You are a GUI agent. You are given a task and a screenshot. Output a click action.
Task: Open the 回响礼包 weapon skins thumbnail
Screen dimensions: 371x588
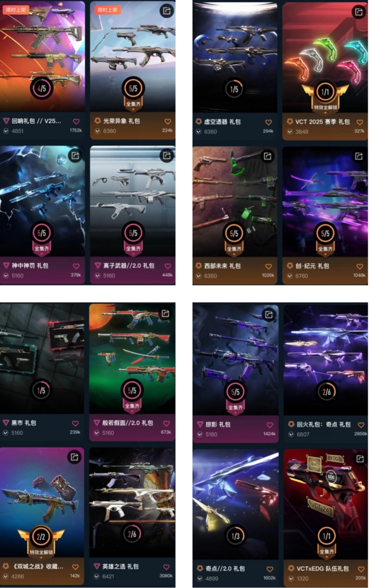point(42,56)
